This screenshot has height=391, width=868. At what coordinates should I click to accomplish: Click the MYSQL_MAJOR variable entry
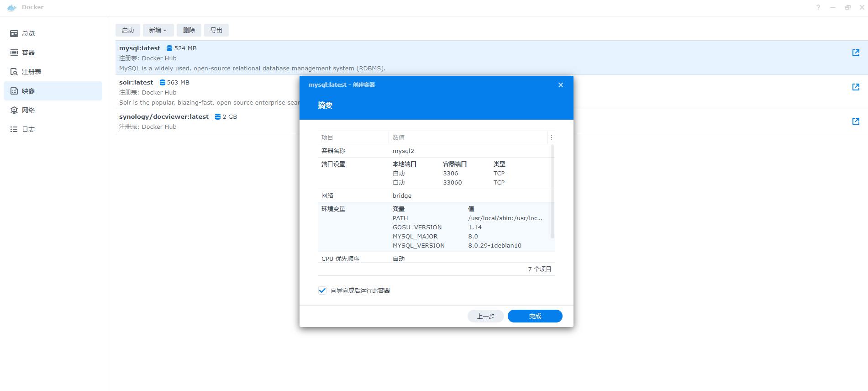[415, 236]
